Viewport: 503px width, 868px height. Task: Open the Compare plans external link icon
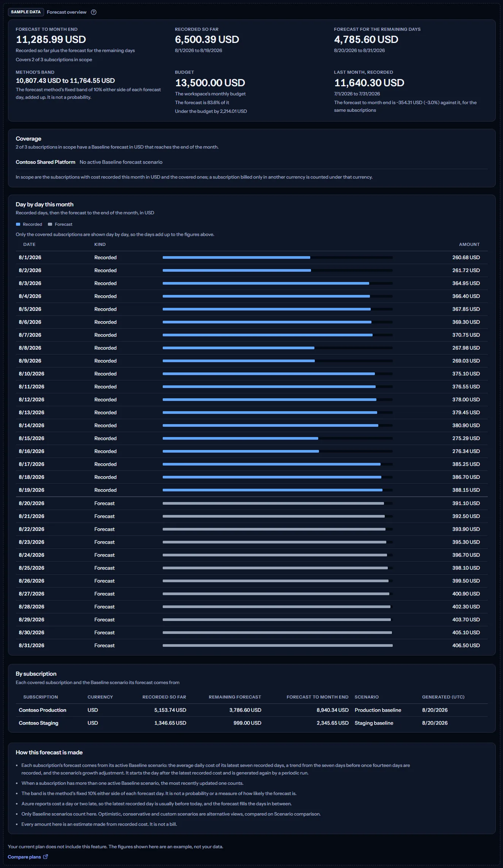[x=46, y=857]
